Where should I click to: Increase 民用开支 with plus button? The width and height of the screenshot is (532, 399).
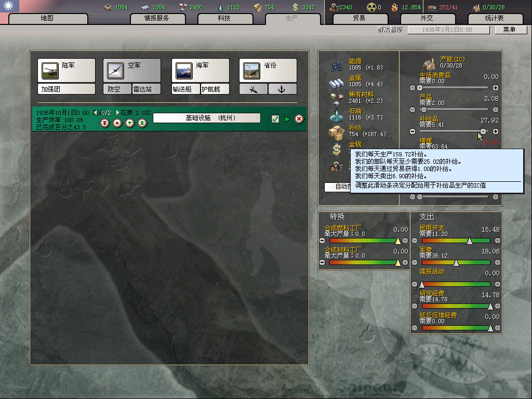tap(497, 241)
